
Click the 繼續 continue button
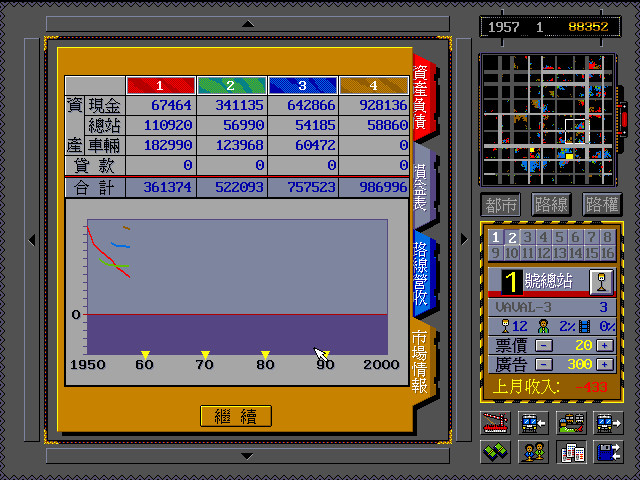[236, 416]
